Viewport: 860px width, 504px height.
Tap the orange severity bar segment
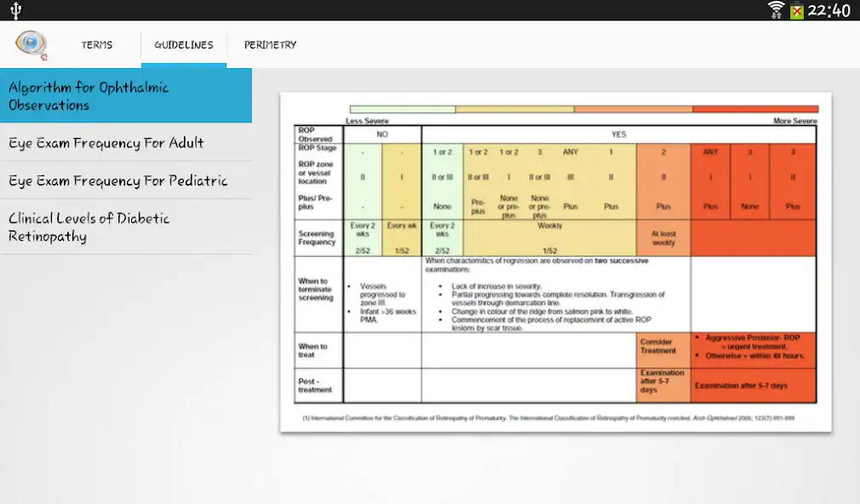634,109
